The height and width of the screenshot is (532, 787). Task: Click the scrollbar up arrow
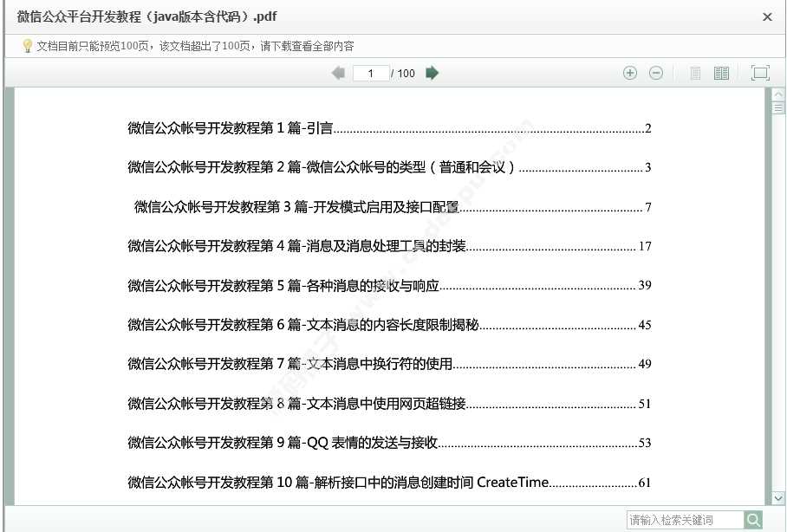coord(778,94)
